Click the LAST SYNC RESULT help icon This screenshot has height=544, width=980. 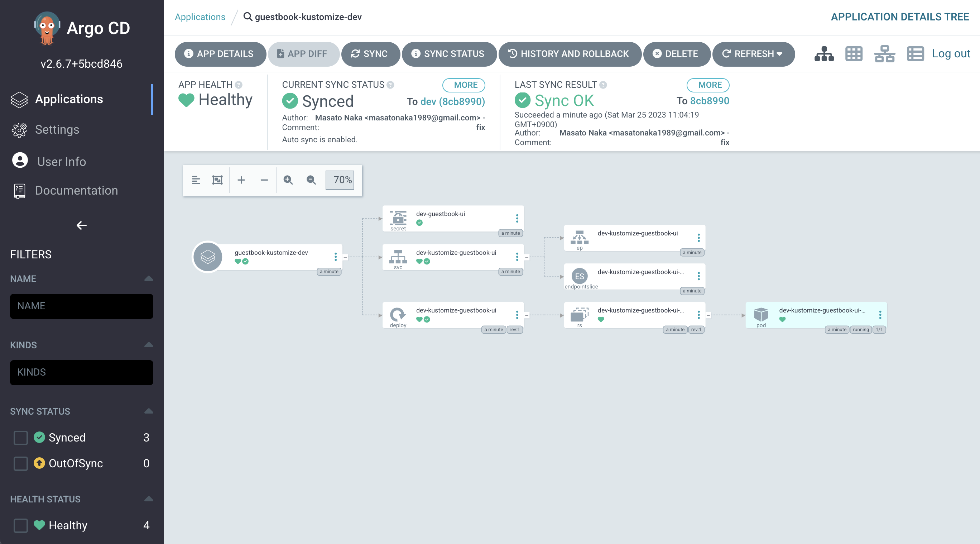pos(603,85)
